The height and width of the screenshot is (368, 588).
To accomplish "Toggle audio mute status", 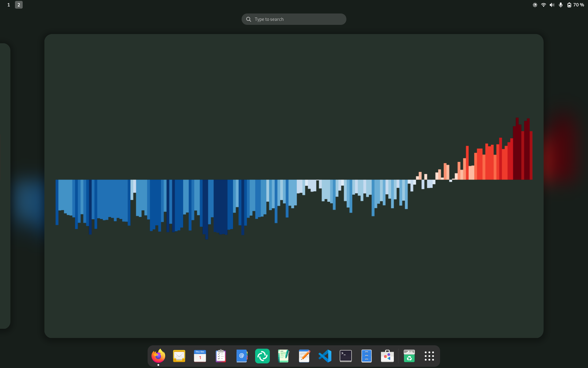I will (x=552, y=5).
